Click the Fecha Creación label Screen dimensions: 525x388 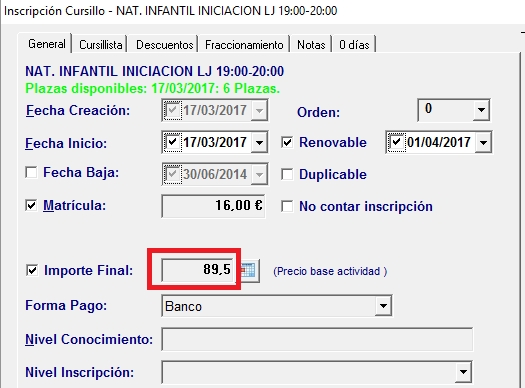78,110
